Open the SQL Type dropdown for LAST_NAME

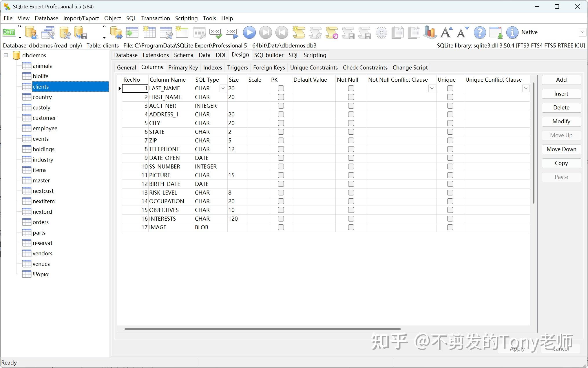(x=223, y=88)
